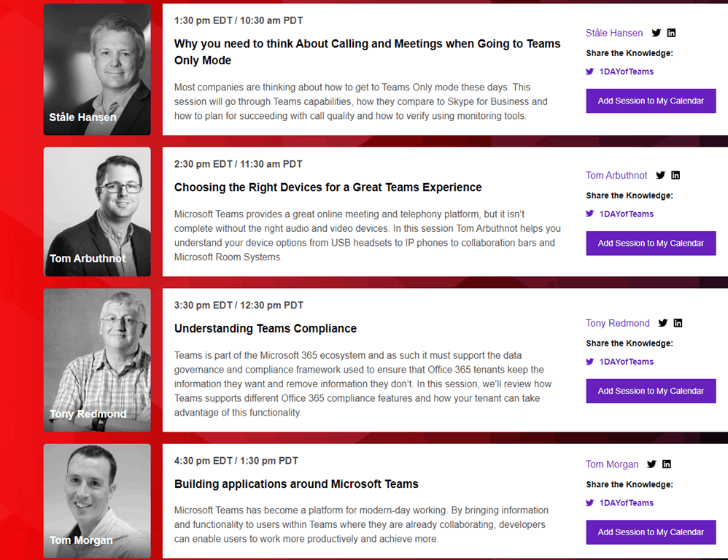
Task: Open Ståle Hansen's Twitter profile icon
Action: (657, 33)
